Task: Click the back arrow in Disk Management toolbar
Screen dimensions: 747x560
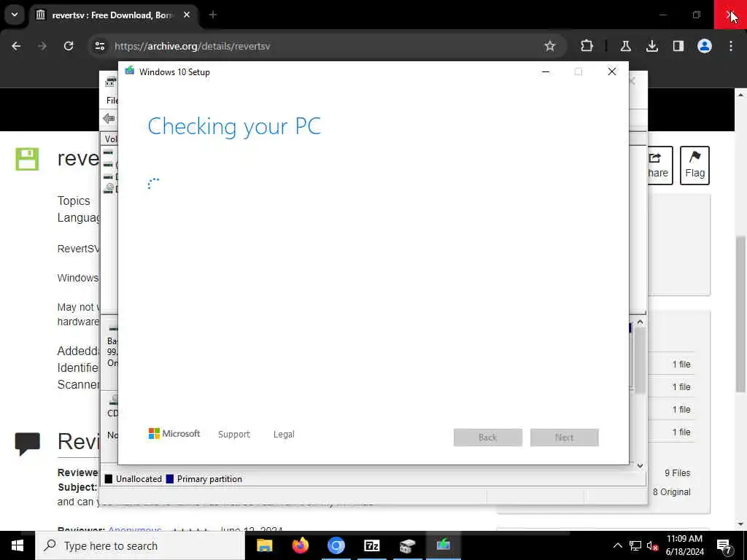Action: tap(109, 118)
